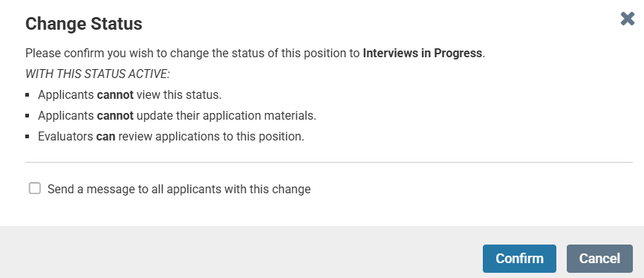Click the bold word 'can' in Evaluators line

[x=105, y=136]
